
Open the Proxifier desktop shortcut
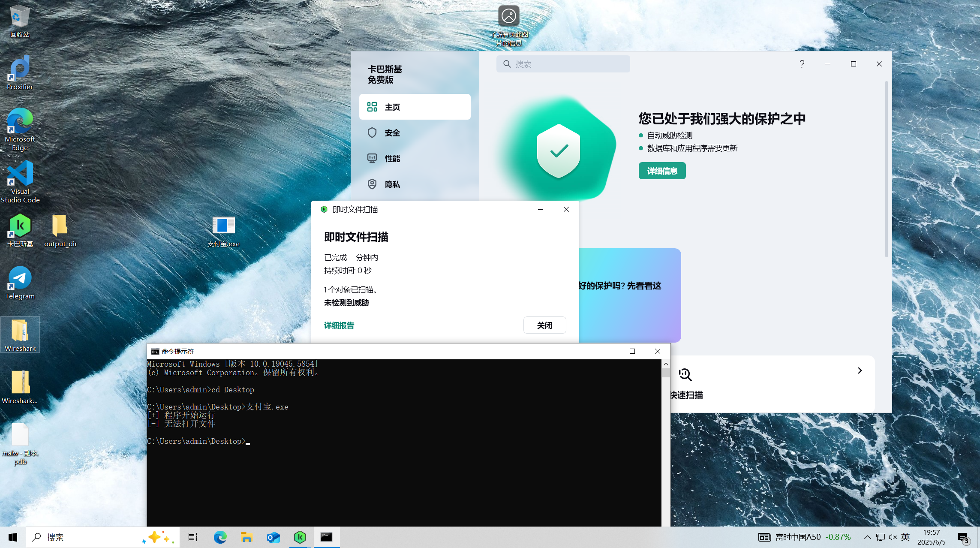(20, 73)
